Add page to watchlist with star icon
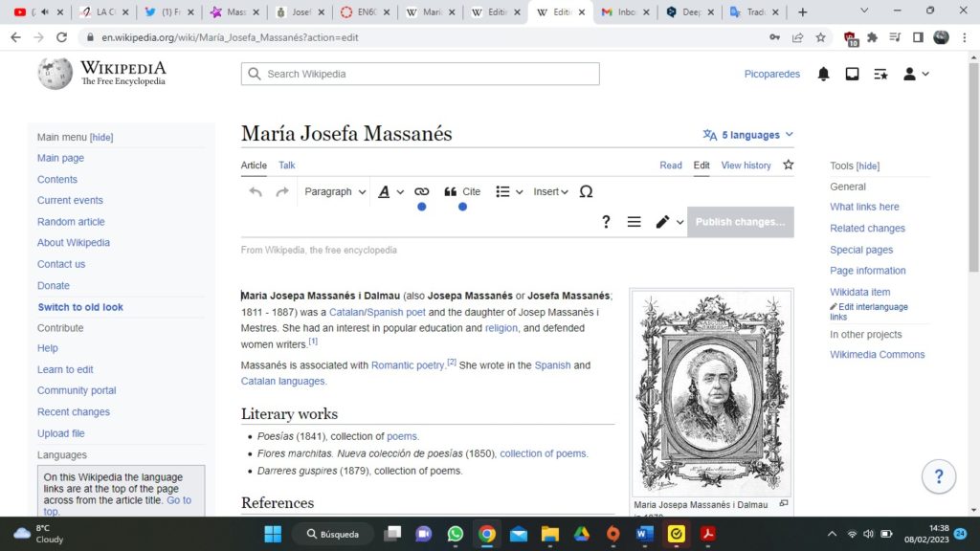The height and width of the screenshot is (551, 980). pos(788,165)
